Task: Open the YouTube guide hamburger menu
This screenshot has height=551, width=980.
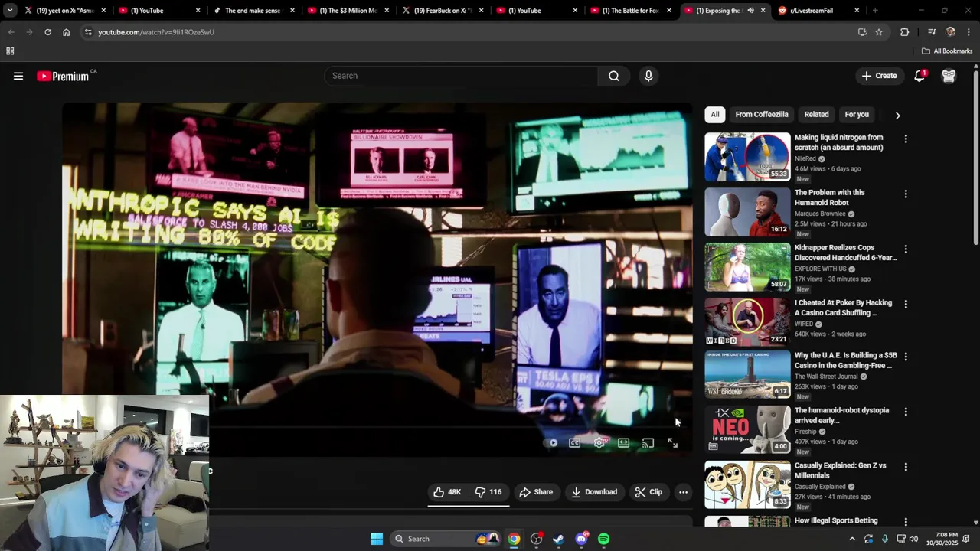Action: pyautogui.click(x=18, y=76)
